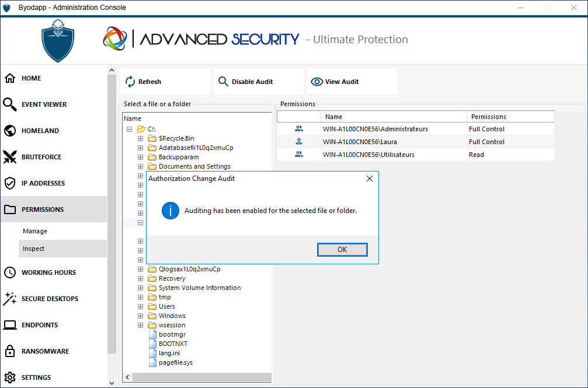The image size is (588, 388).
Task: Click the Disable Audit magnifier icon
Action: pos(223,81)
